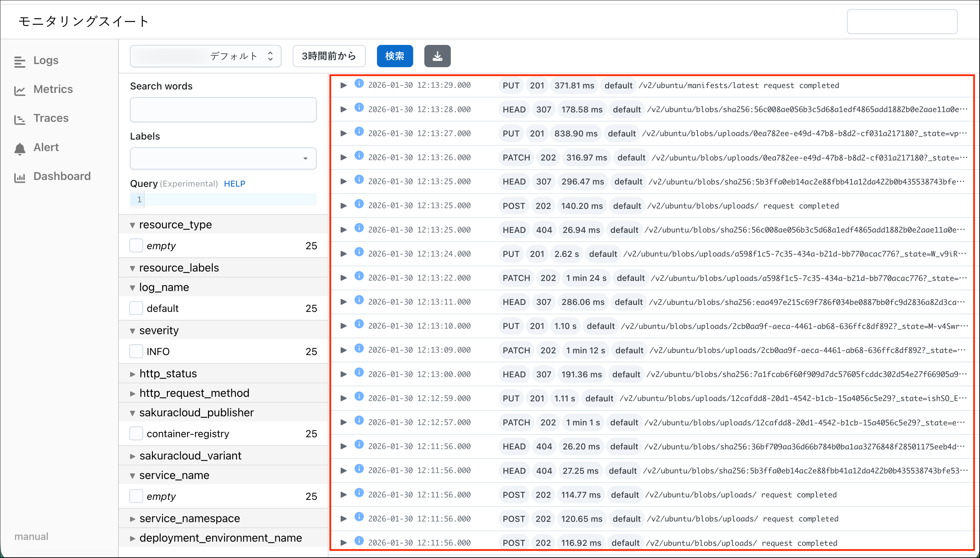Click the Traces sidebar icon
Image resolution: width=980 pixels, height=558 pixels.
click(20, 120)
